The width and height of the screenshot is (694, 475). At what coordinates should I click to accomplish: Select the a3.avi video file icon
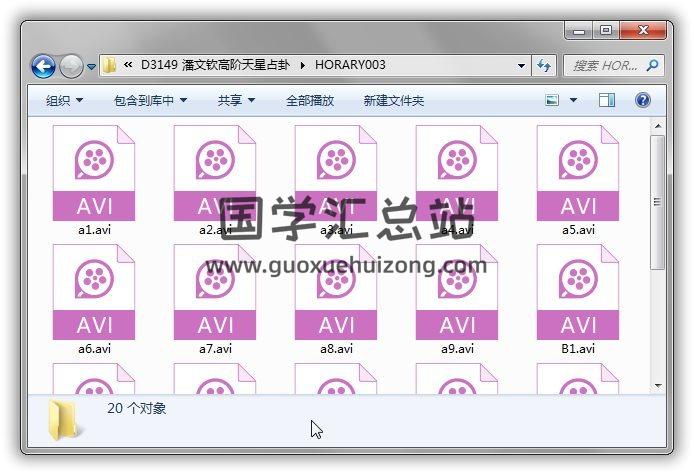pyautogui.click(x=336, y=173)
